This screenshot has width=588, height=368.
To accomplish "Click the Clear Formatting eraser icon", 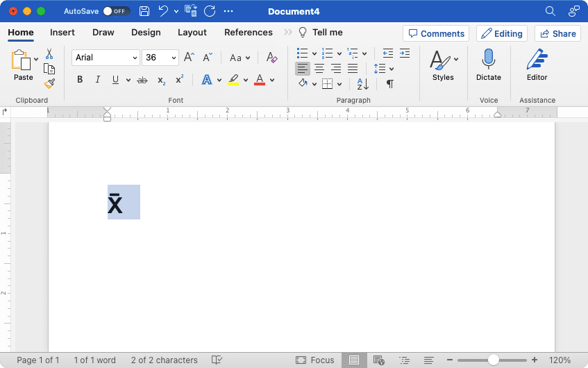I will point(271,58).
